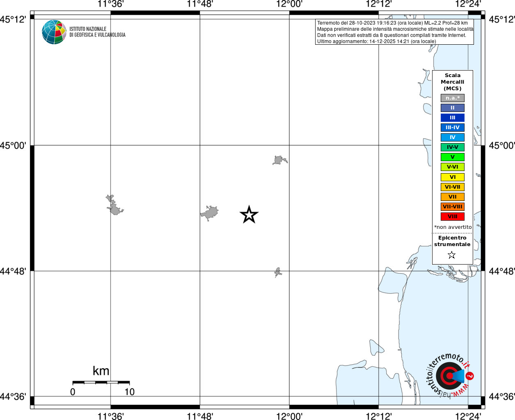The width and height of the screenshot is (515, 420).
Task: Click the 'Ultimo aggiornamento: 14-12-2025' line
Action: click(x=376, y=41)
